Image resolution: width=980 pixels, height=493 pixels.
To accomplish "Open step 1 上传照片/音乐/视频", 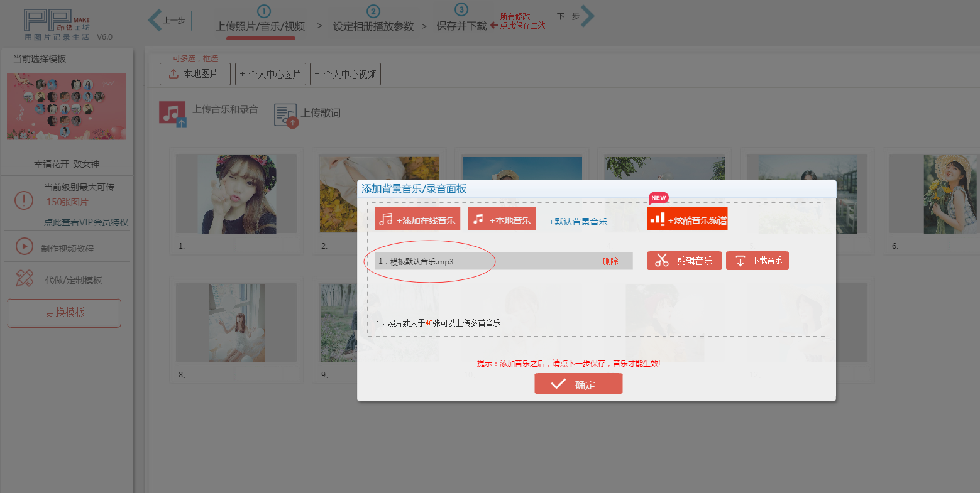I will (x=260, y=26).
